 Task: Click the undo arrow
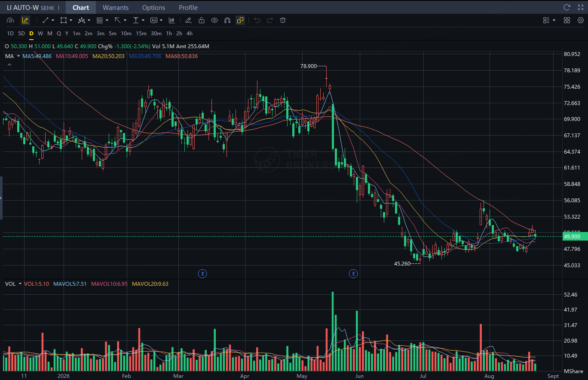point(257,20)
